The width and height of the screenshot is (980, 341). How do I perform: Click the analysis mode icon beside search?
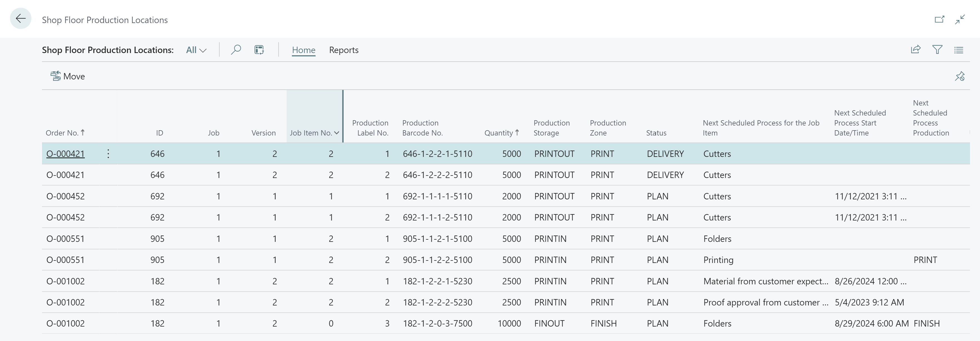(259, 50)
